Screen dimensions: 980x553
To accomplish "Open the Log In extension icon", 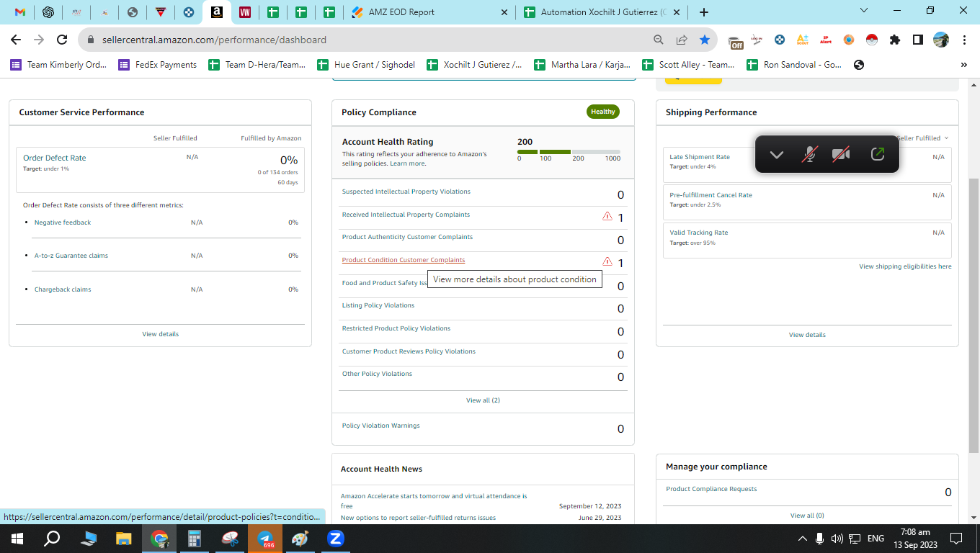I will click(757, 40).
